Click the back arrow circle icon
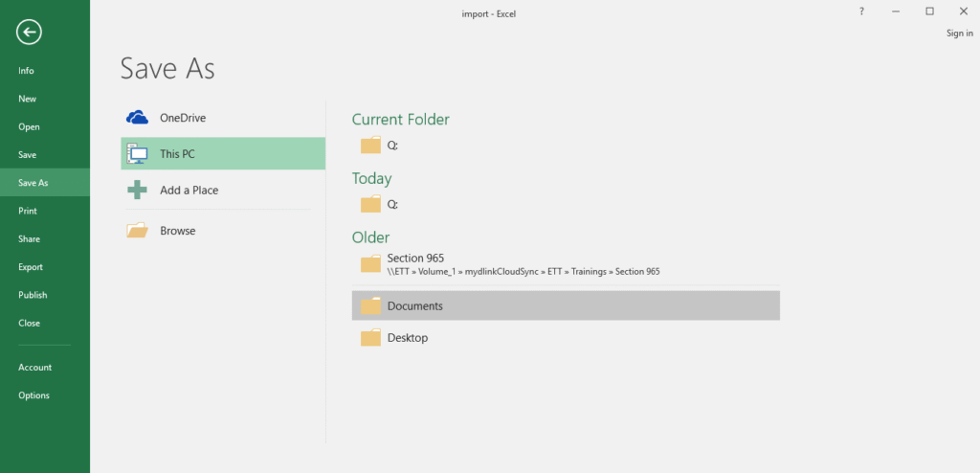980x473 pixels. [x=29, y=33]
